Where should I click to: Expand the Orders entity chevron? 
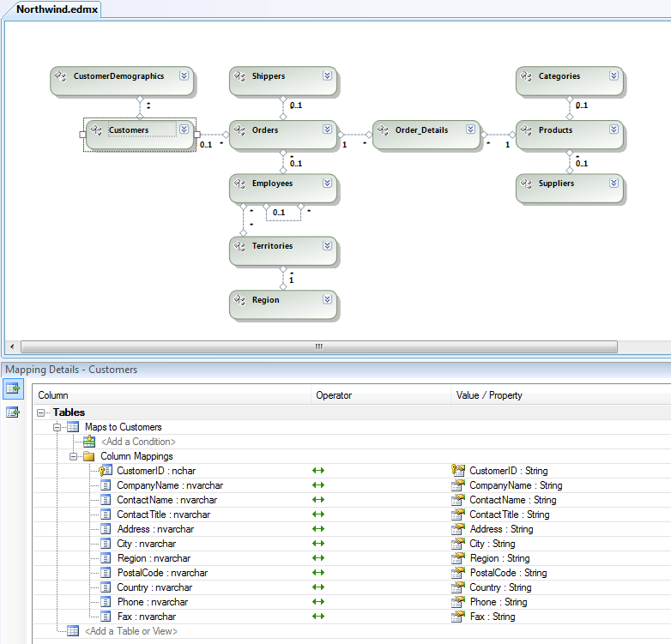pyautogui.click(x=328, y=129)
